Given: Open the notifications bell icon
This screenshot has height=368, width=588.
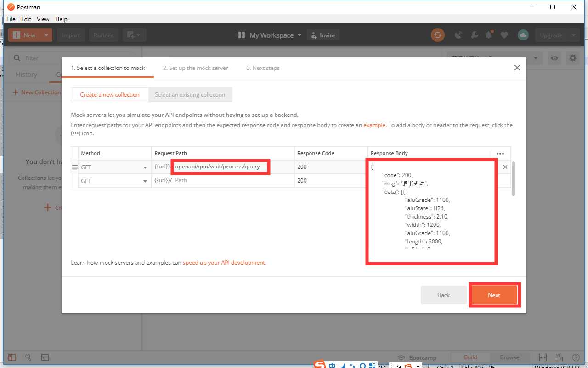Looking at the screenshot, I should click(489, 35).
